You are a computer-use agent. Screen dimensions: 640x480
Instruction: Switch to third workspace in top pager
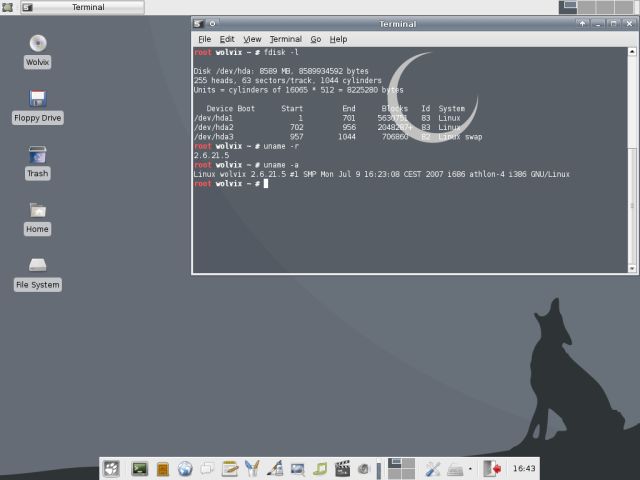[605, 7]
